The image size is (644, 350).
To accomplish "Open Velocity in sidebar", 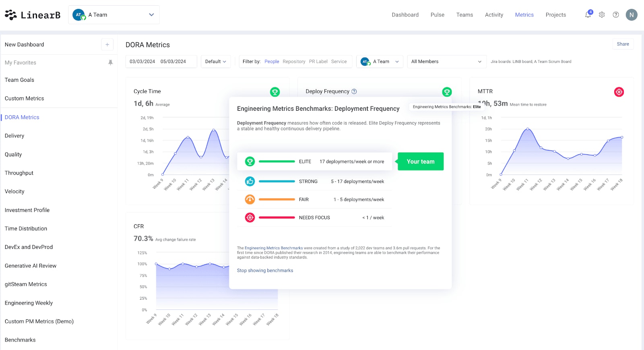I will pyautogui.click(x=14, y=191).
